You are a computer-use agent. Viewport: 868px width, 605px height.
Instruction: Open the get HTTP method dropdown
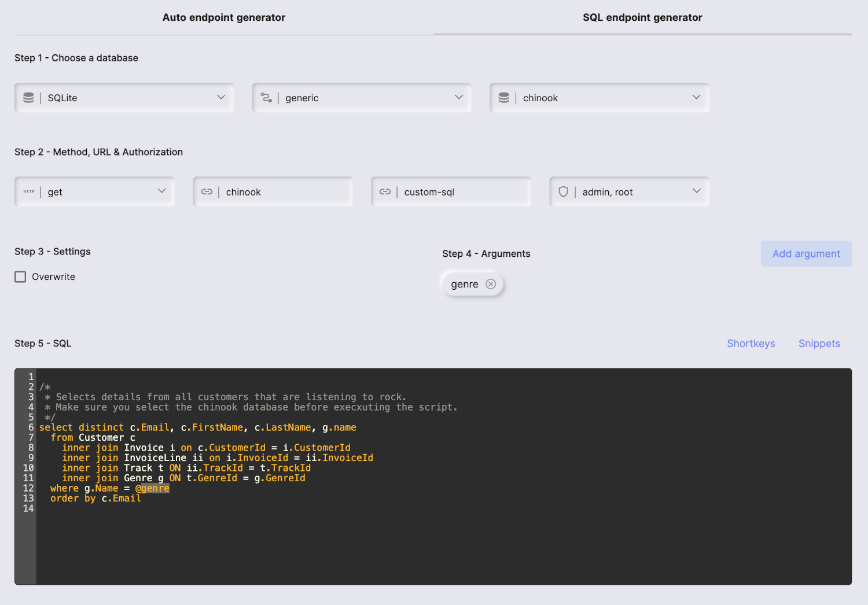94,191
